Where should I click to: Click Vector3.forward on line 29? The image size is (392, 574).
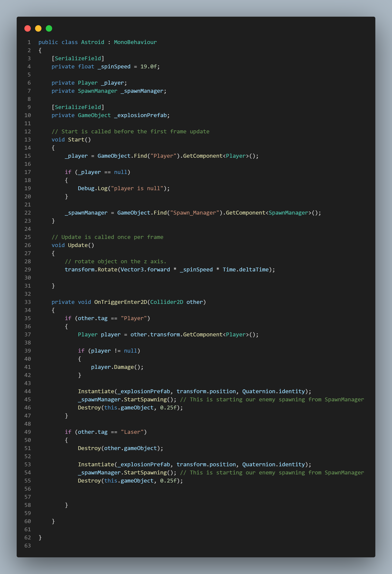pyautogui.click(x=145, y=270)
